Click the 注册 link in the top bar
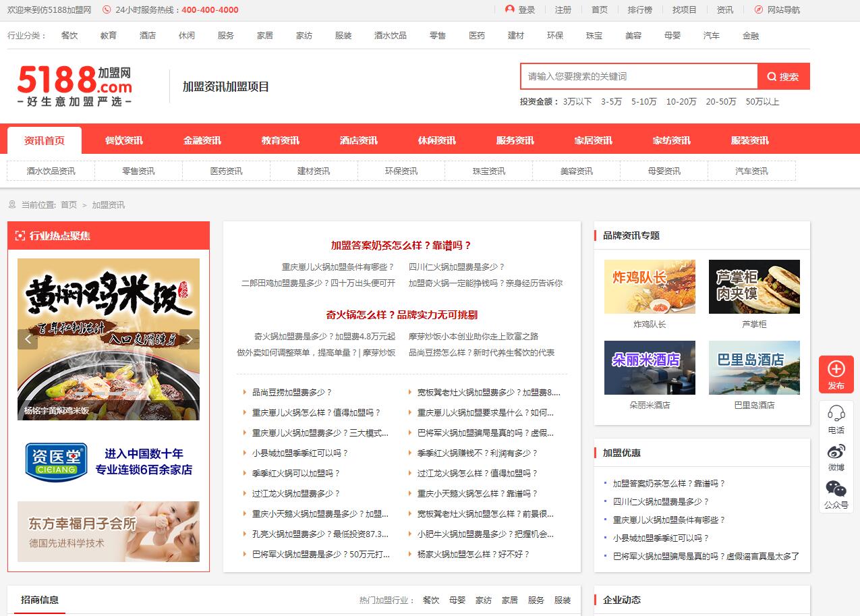 563,10
